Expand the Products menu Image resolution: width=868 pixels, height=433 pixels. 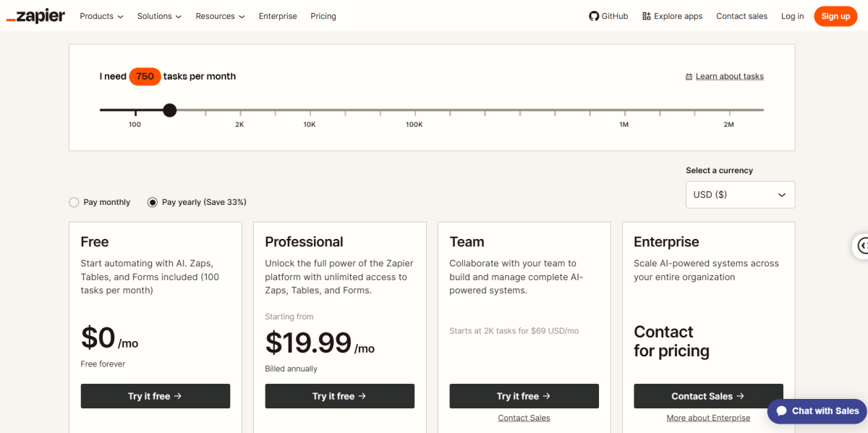tap(101, 16)
